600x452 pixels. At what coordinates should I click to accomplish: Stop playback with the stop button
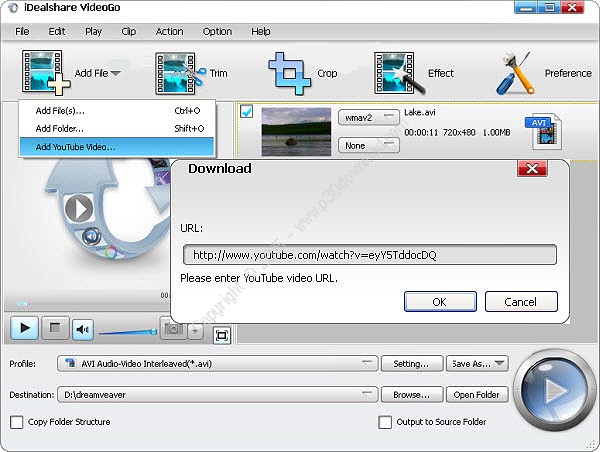pos(55,328)
